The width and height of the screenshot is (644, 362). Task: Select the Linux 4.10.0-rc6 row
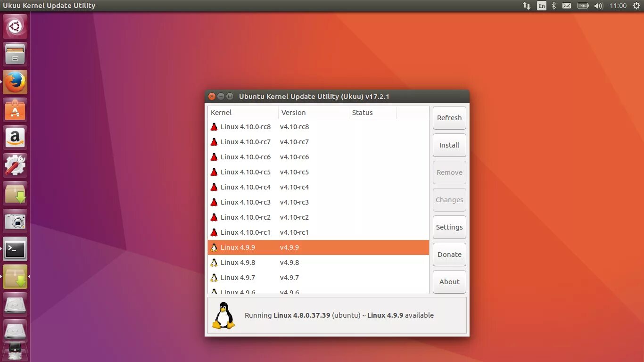point(318,157)
